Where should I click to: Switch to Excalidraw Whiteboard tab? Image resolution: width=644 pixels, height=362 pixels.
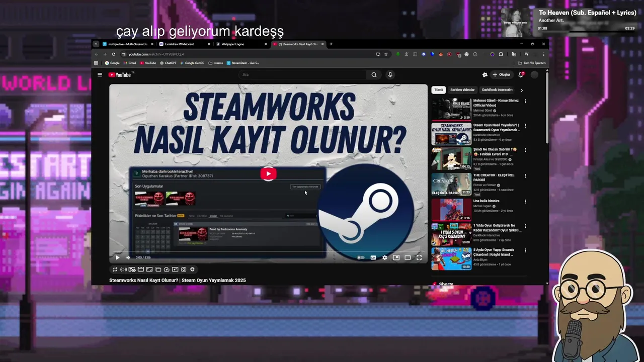185,44
